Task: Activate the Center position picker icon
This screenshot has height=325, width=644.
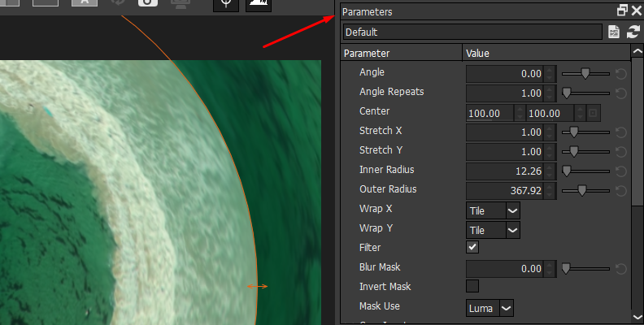Action: click(x=593, y=113)
